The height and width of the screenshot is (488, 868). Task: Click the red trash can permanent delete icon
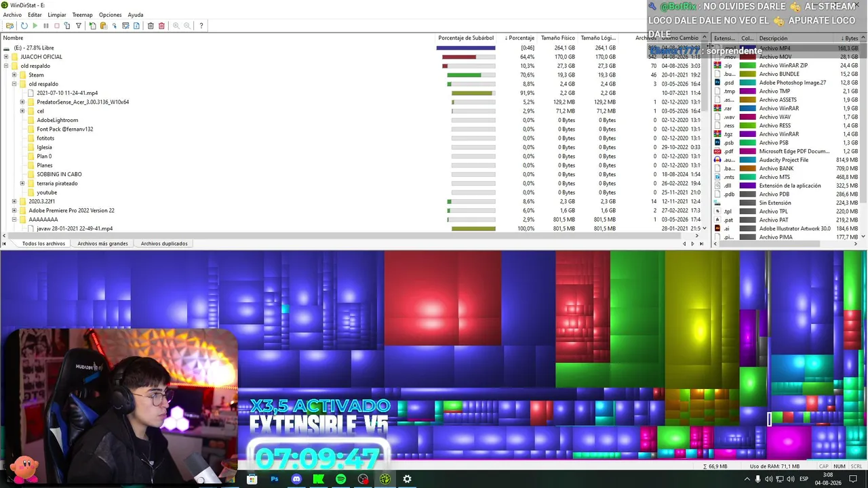(161, 26)
